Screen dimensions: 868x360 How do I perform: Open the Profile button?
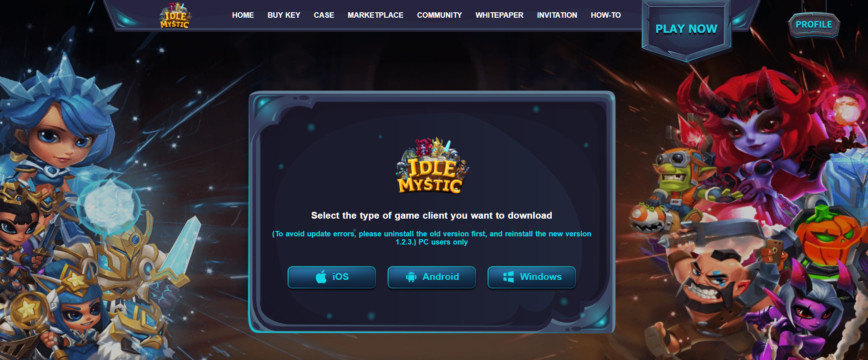814,25
